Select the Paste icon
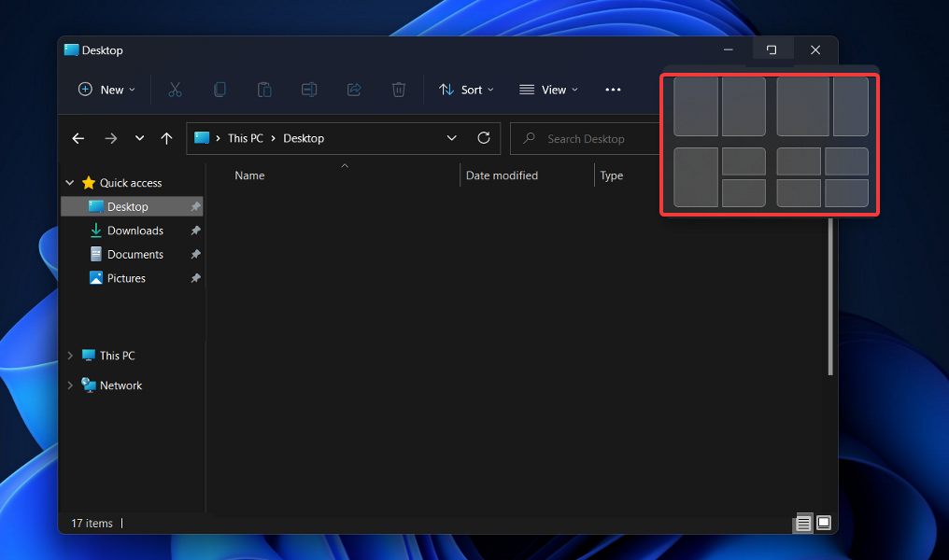The width and height of the screenshot is (949, 560). click(264, 89)
